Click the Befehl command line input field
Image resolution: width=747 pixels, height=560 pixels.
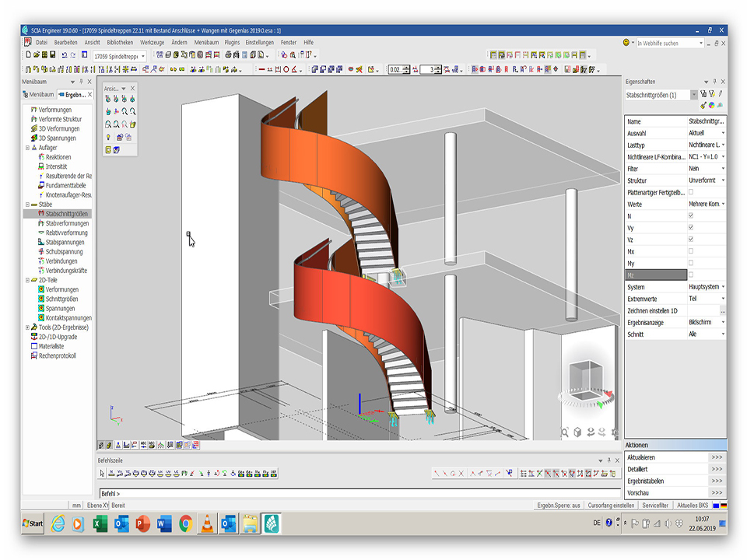coord(350,493)
